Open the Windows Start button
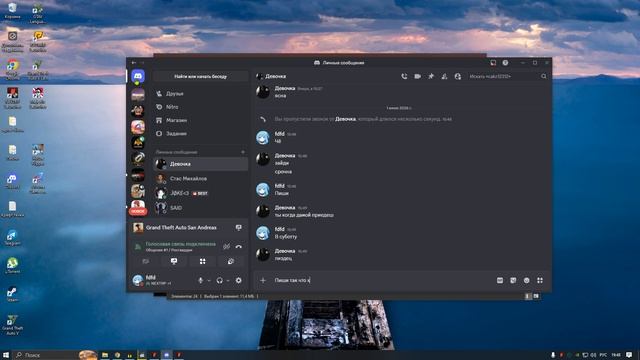This screenshot has width=640, height=360. pyautogui.click(x=6, y=355)
